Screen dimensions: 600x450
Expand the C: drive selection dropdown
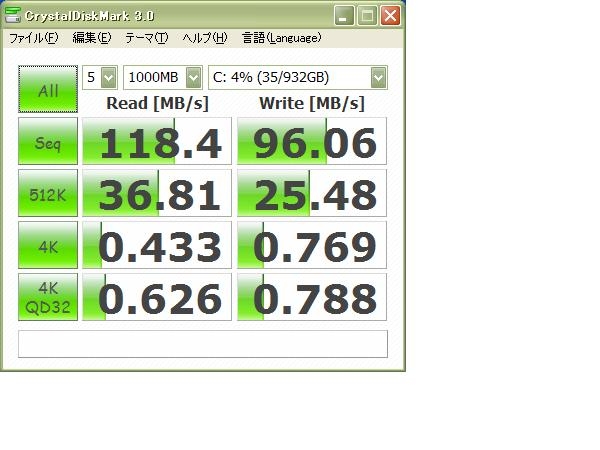click(378, 78)
